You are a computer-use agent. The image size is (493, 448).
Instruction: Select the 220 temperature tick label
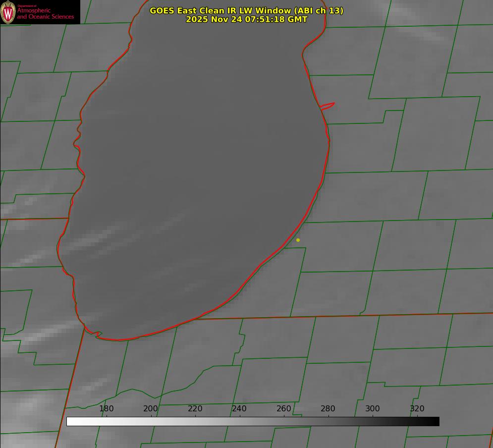195,408
